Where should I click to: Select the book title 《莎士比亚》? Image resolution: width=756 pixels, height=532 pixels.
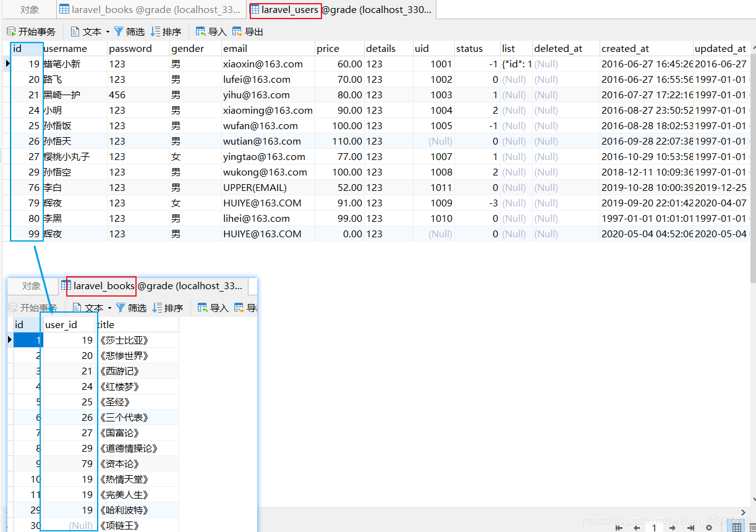click(137, 340)
